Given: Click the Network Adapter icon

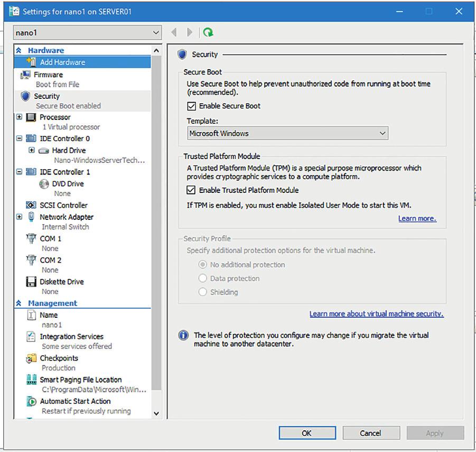Looking at the screenshot, I should (x=31, y=217).
